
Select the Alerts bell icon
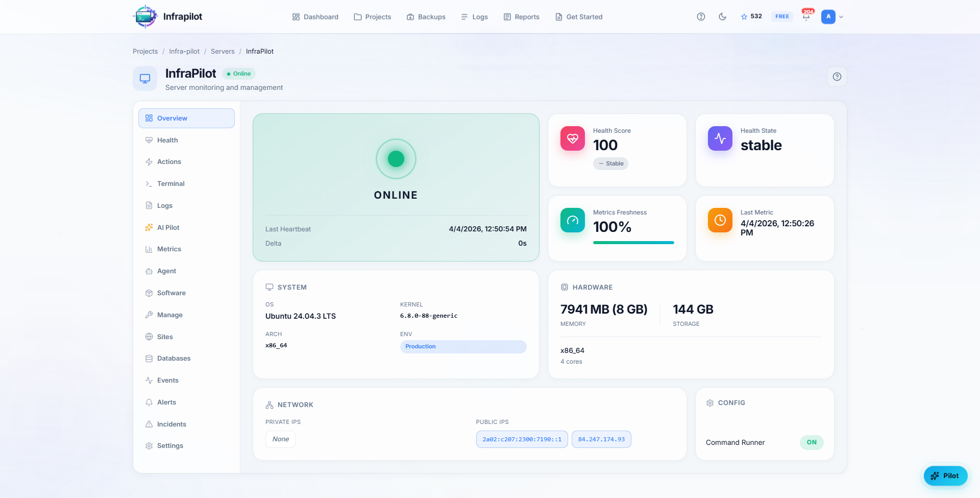click(149, 402)
